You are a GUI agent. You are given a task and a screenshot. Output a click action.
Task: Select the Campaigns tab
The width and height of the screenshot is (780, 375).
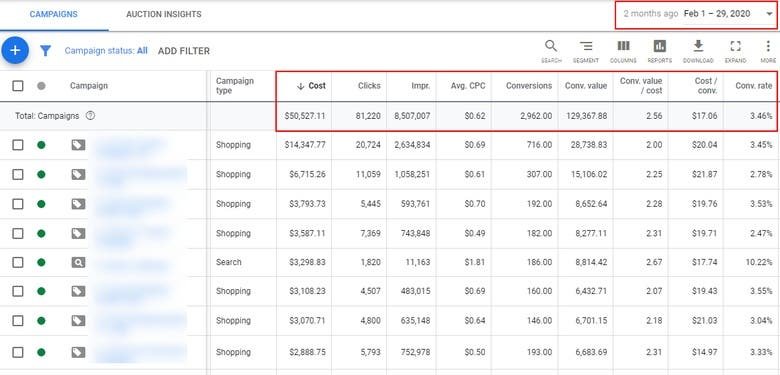(53, 14)
